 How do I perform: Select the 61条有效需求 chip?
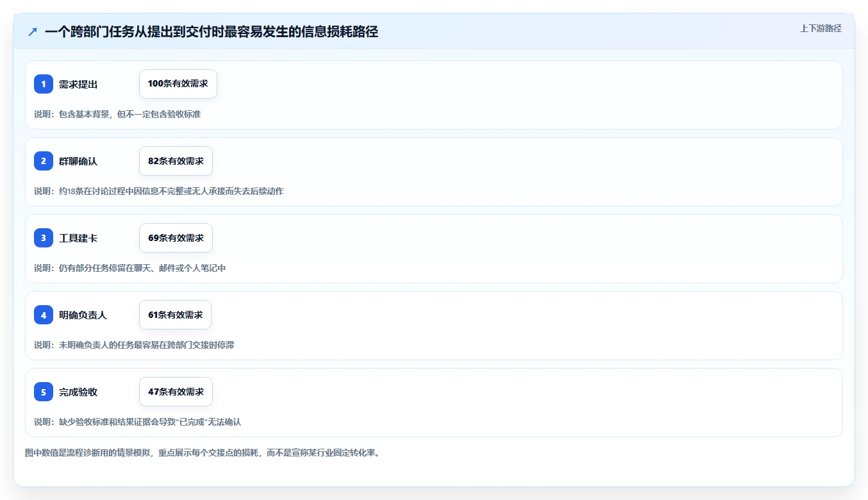[x=175, y=315]
